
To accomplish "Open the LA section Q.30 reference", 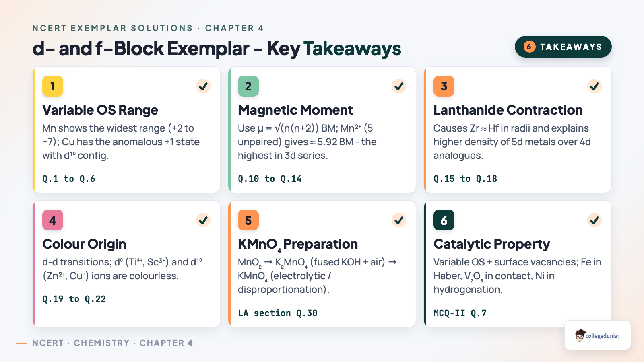I will click(278, 313).
